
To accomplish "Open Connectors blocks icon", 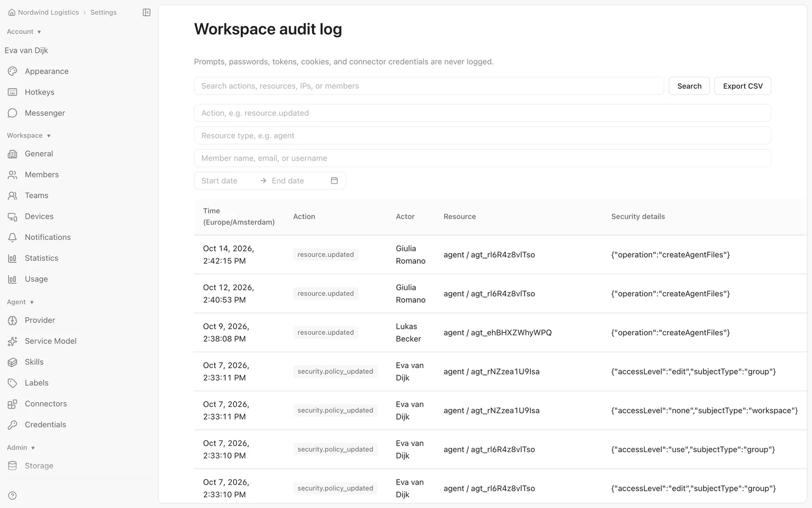I will pos(13,403).
